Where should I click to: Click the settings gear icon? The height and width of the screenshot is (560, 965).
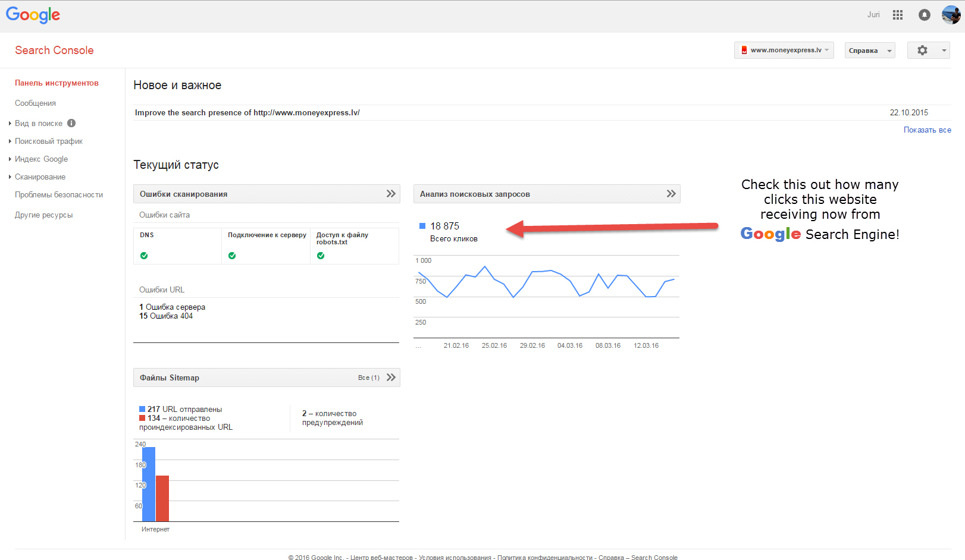(922, 51)
